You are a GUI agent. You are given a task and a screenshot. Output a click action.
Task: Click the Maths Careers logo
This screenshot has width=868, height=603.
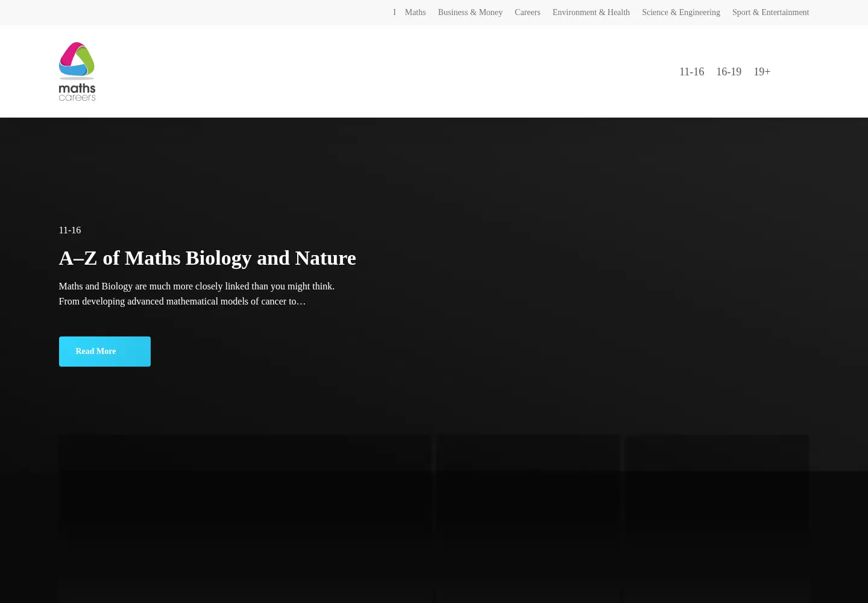click(x=77, y=71)
